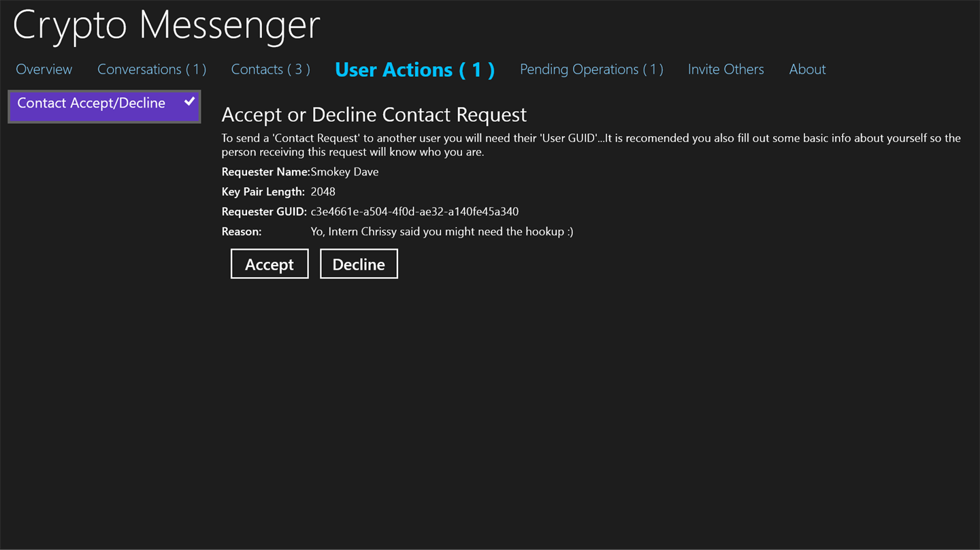
Task: Select the User Actions tab
Action: pyautogui.click(x=414, y=69)
